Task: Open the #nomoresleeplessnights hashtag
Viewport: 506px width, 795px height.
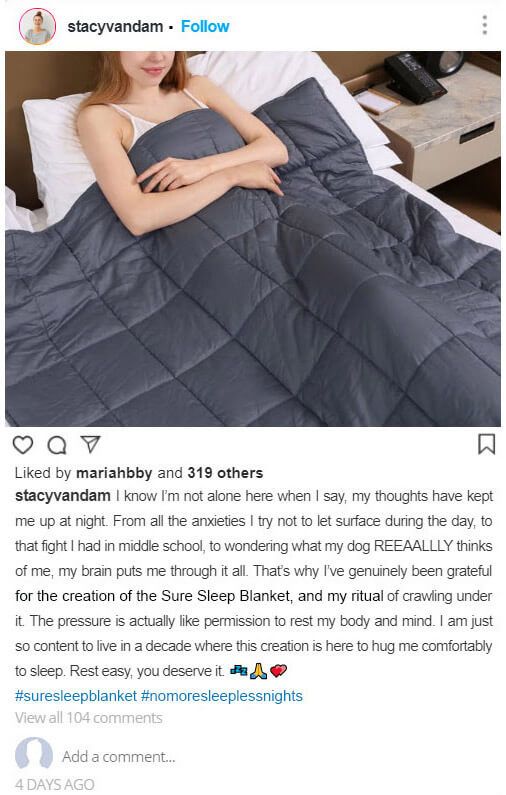Action: point(222,696)
